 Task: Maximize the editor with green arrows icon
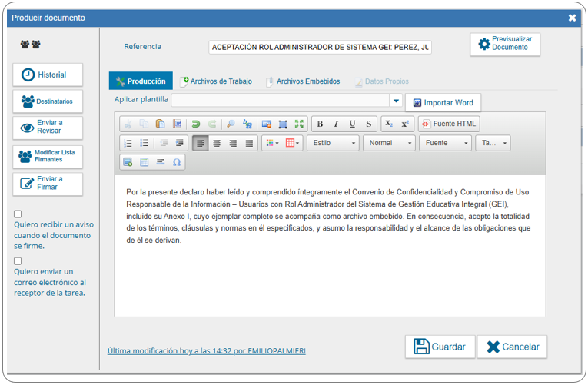[299, 124]
